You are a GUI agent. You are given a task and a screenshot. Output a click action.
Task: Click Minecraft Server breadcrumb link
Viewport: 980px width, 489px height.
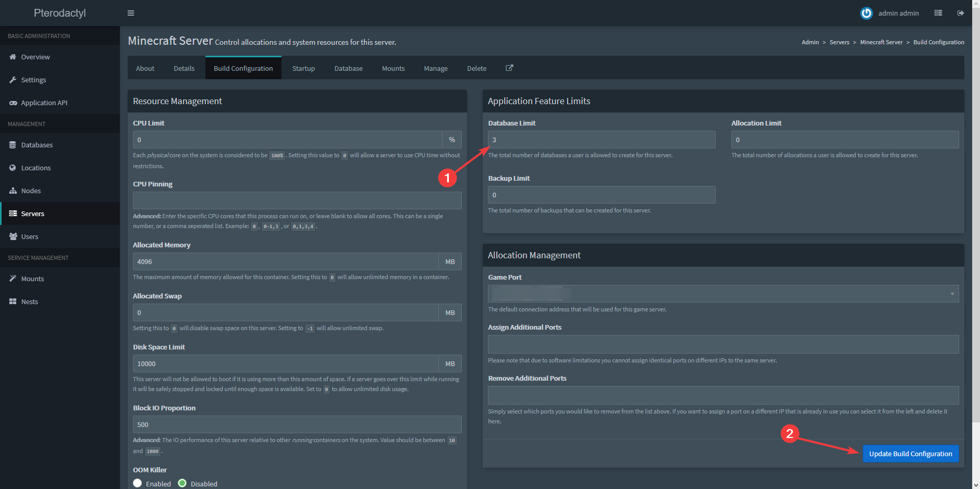(881, 42)
